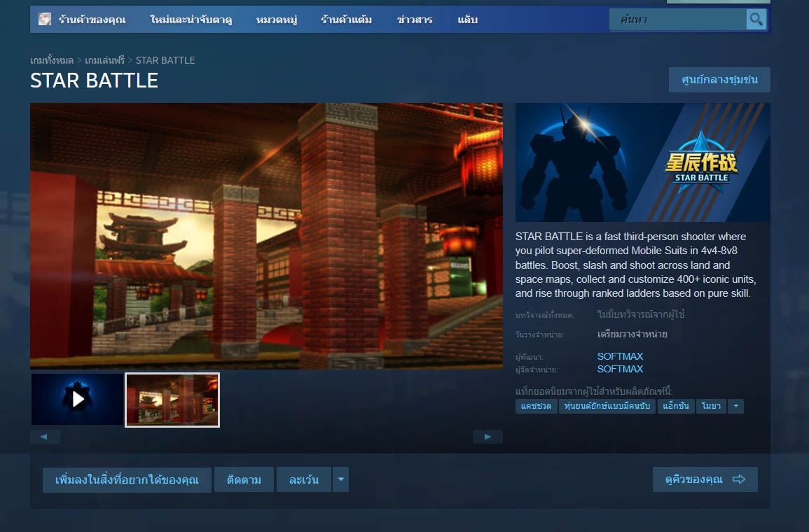Click the แอ็กชัน tag

pyautogui.click(x=675, y=406)
